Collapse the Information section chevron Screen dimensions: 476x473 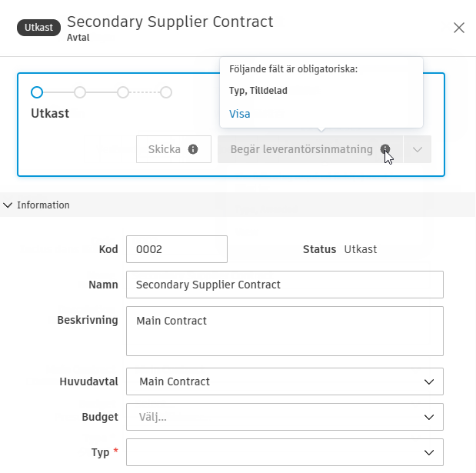[x=8, y=205]
